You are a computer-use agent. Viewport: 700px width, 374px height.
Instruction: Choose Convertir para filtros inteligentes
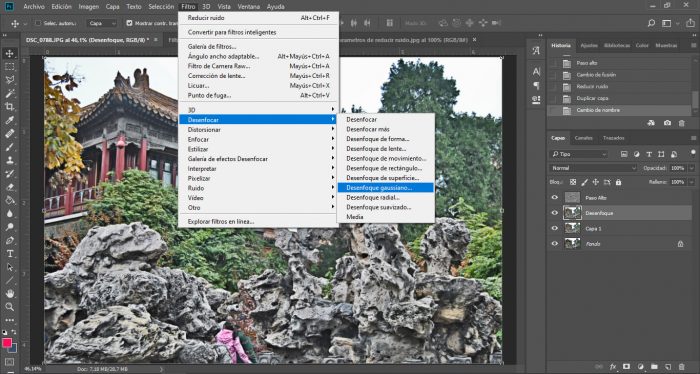coord(258,32)
